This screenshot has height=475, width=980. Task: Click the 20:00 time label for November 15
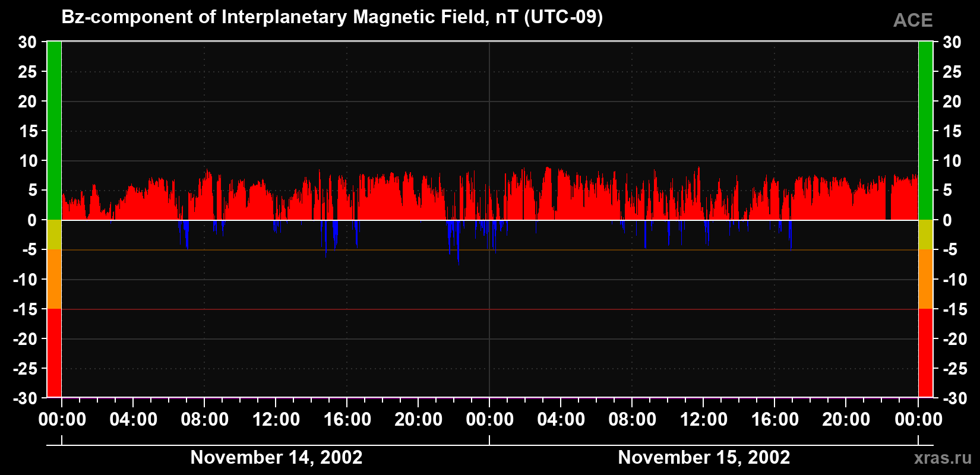(846, 419)
